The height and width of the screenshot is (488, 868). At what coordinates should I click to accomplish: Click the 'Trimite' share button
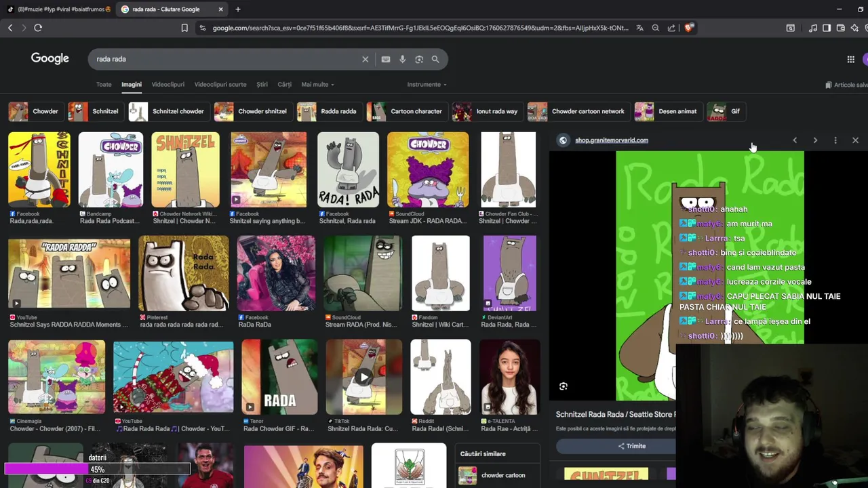point(631,446)
